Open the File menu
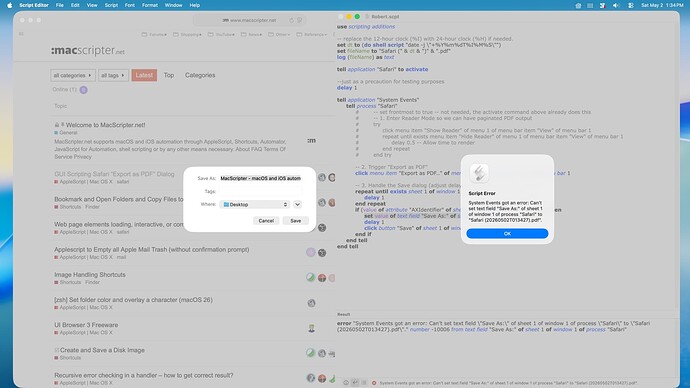 pyautogui.click(x=59, y=5)
